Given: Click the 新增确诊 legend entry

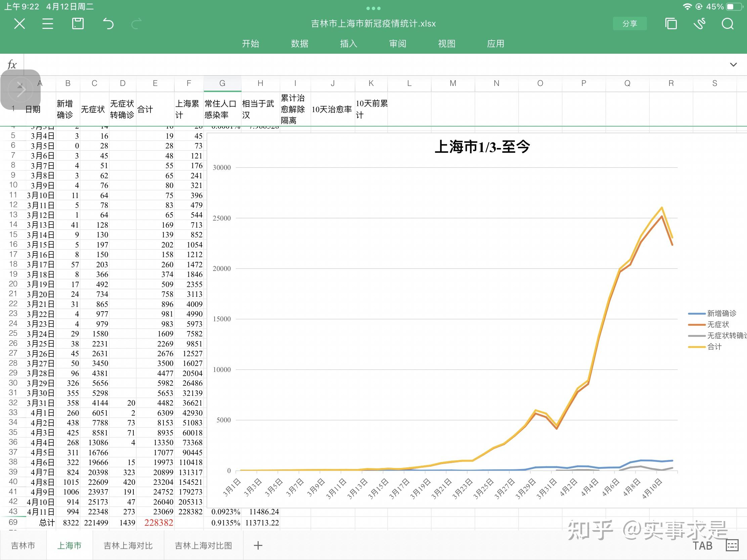Looking at the screenshot, I should (x=712, y=313).
